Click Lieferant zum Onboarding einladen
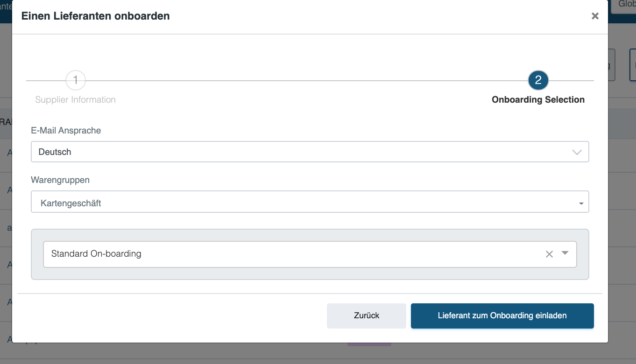Viewport: 636px width, 364px height. pos(502,316)
